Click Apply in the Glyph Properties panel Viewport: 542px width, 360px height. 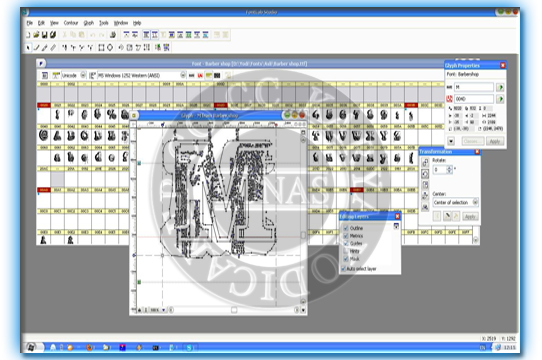[495, 141]
